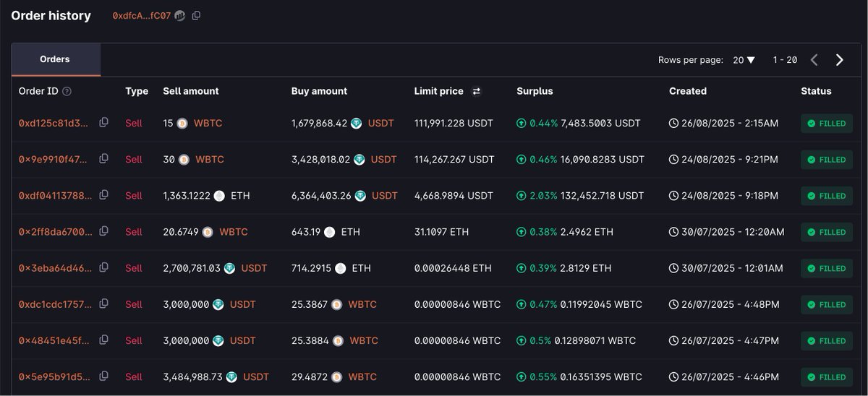The height and width of the screenshot is (396, 868).
Task: Copy order ID 0x5e95b91d5
Action: pos(103,376)
